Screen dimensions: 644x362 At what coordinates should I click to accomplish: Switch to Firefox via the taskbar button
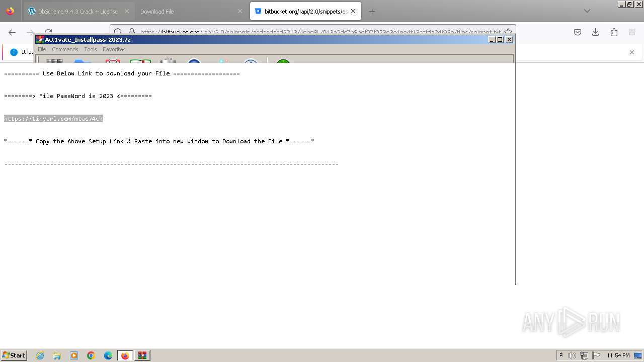point(125,355)
